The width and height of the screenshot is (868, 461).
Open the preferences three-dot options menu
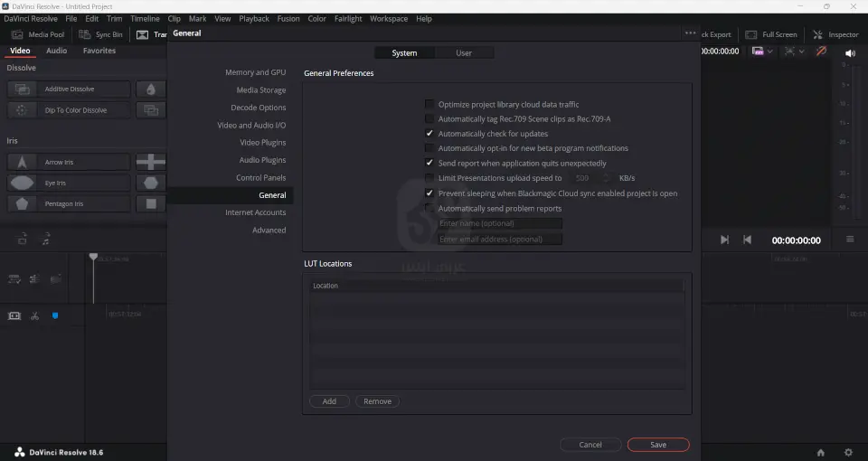(690, 33)
